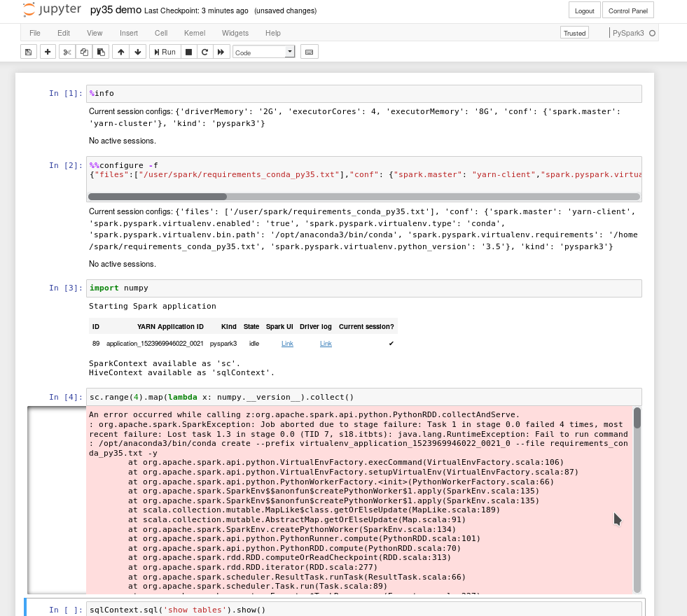Screen dimensions: 687x616
Task: Click the current session checkmark cell
Action: (x=391, y=343)
